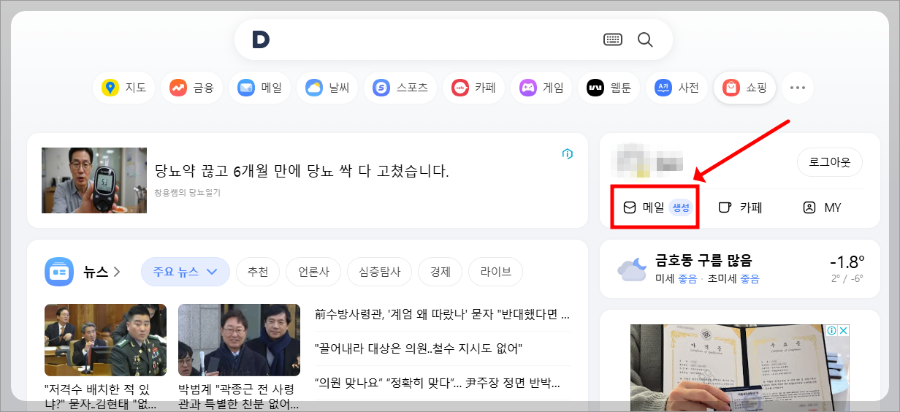Open 메일 shortcut in service bar

pos(259,88)
